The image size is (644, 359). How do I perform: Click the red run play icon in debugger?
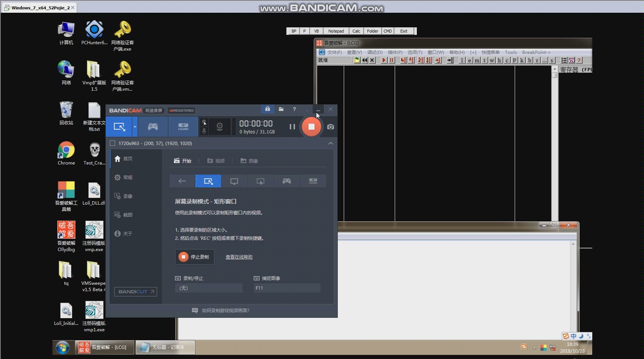pyautogui.click(x=384, y=60)
